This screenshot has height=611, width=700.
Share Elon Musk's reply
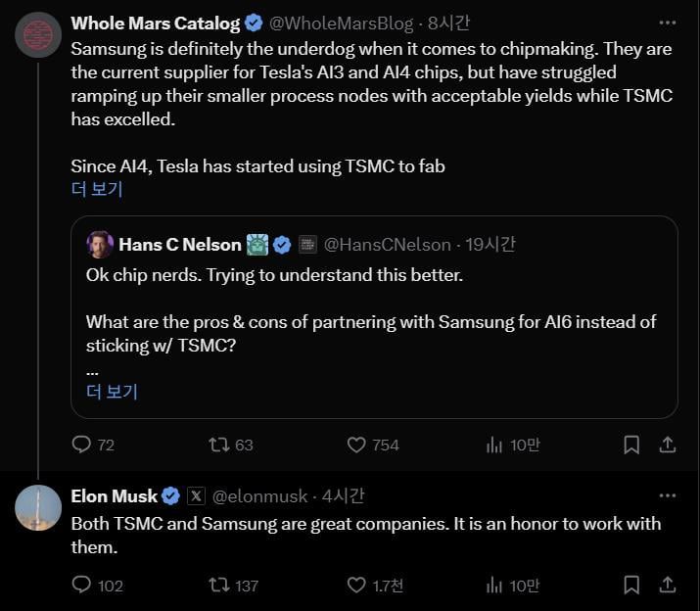(x=668, y=585)
